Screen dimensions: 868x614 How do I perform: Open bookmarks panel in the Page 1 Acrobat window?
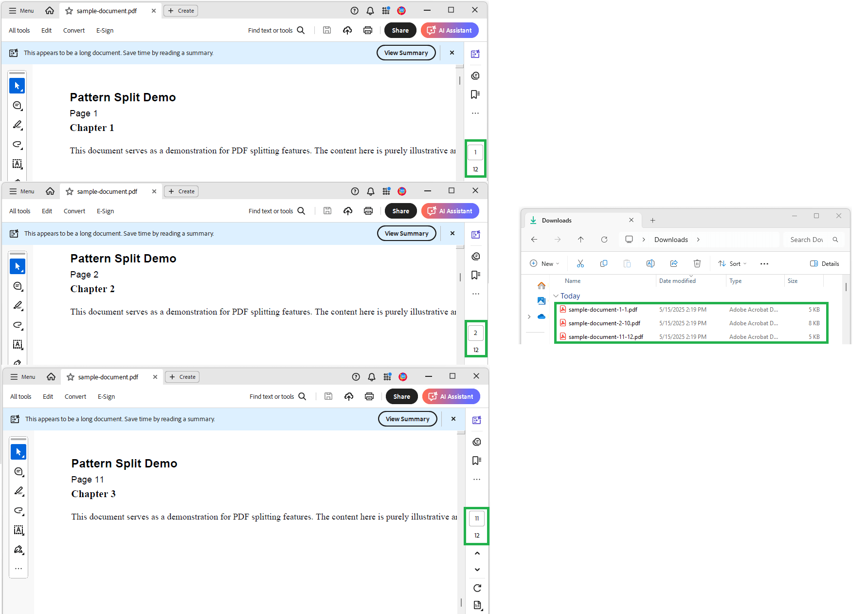point(475,94)
